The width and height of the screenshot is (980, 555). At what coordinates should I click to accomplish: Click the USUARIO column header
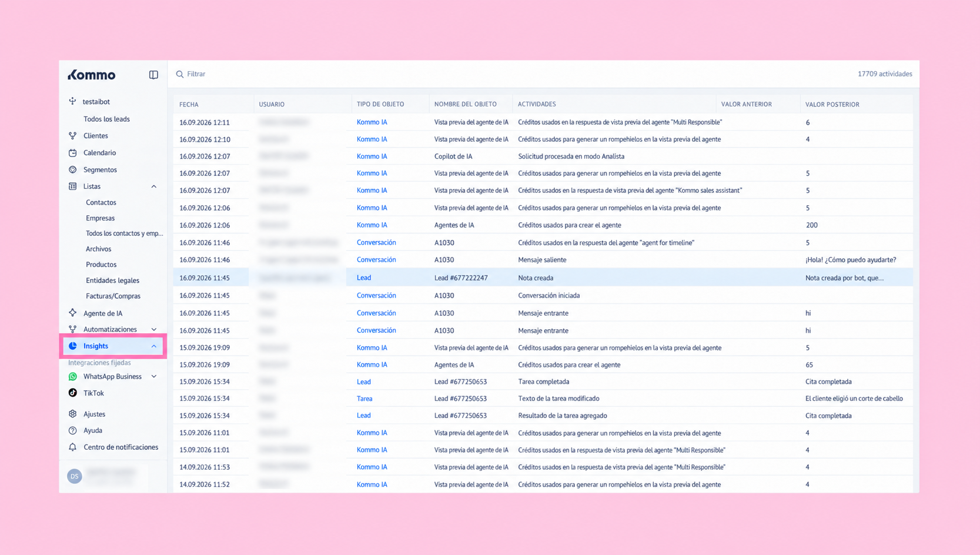[272, 104]
